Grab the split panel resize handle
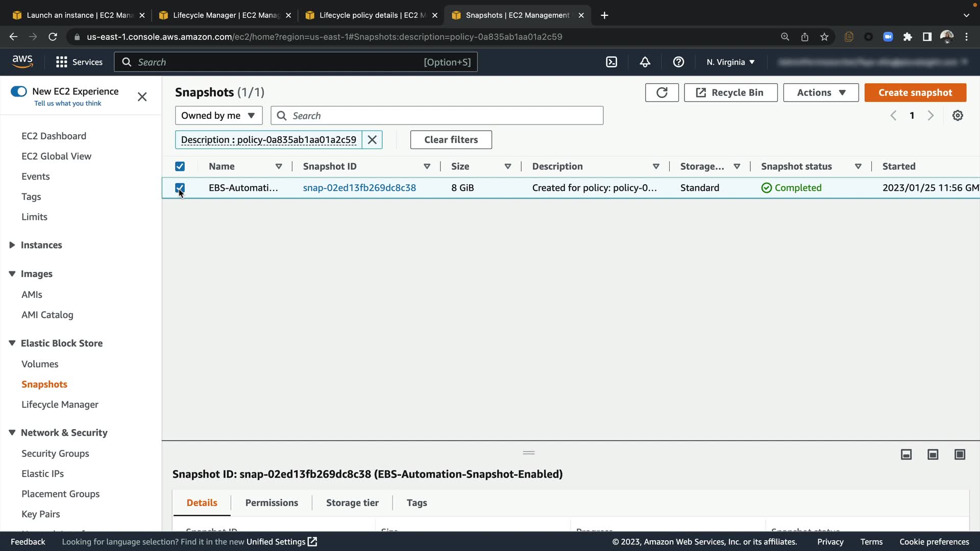980x551 pixels. tap(529, 453)
